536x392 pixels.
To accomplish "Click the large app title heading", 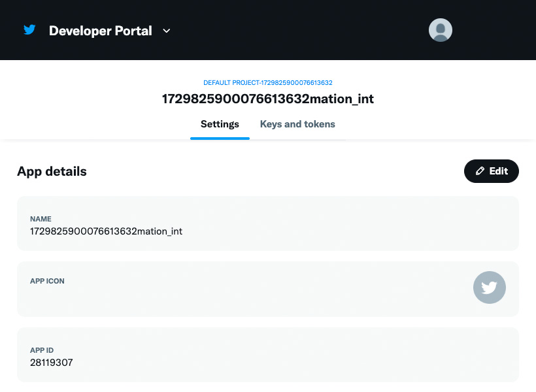I will (267, 99).
